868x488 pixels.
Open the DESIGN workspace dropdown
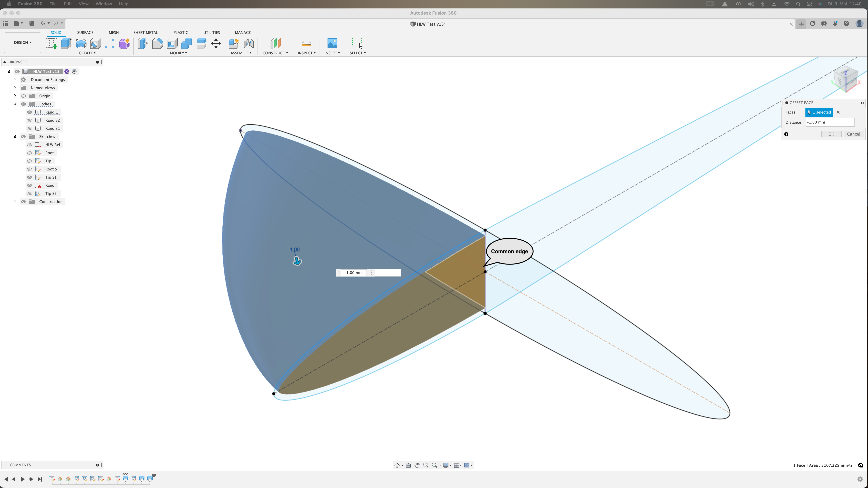pos(23,42)
